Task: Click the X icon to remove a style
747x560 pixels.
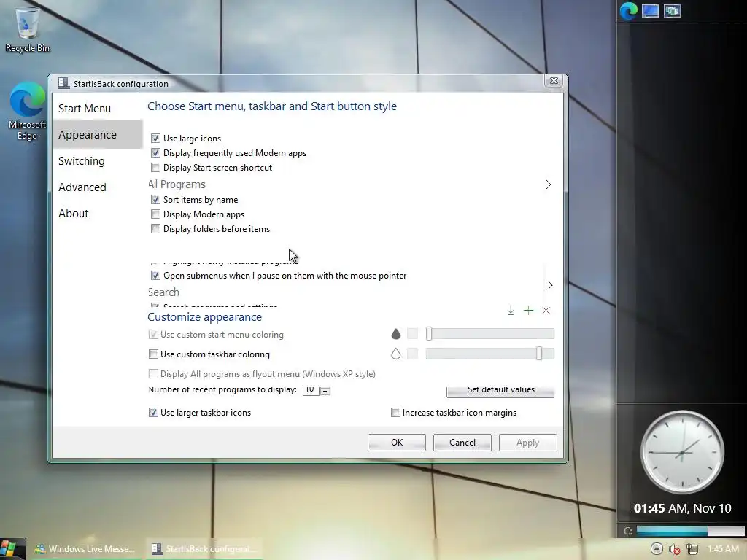Action: pyautogui.click(x=546, y=311)
